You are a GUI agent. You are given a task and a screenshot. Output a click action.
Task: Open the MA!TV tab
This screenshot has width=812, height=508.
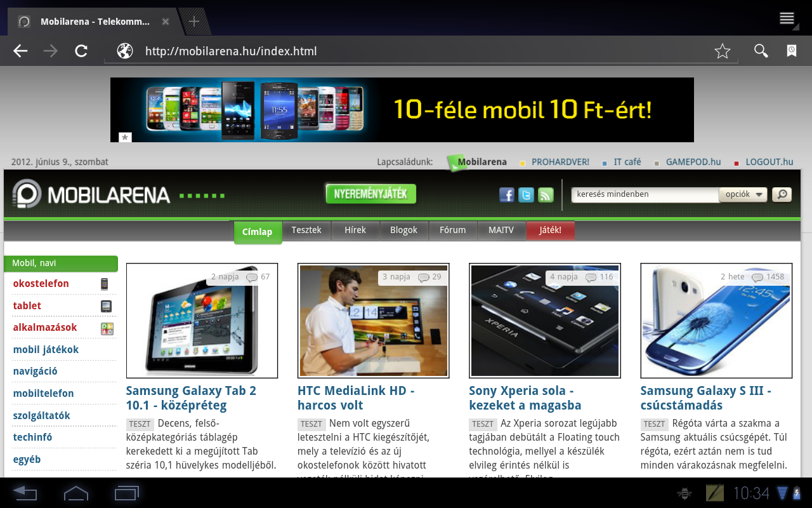[x=501, y=230]
